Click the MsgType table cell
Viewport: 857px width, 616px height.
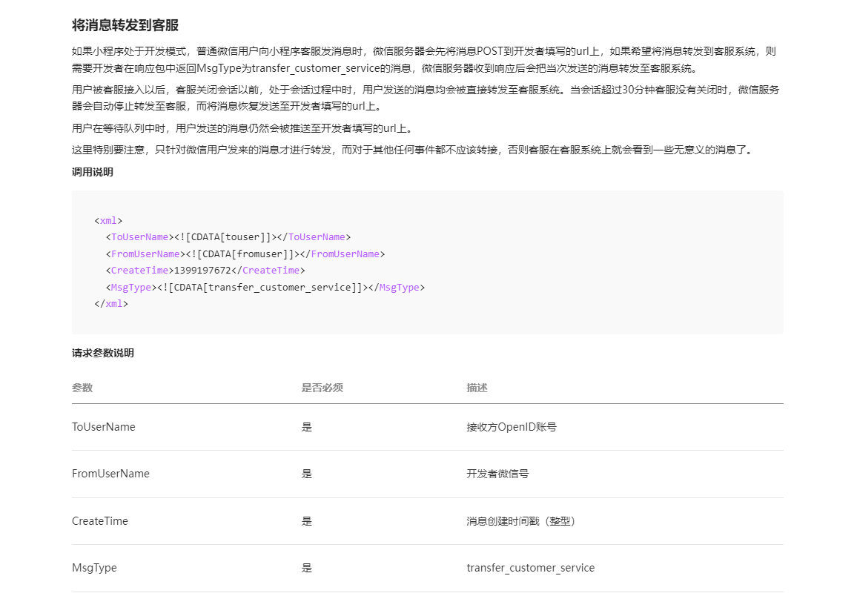[95, 568]
